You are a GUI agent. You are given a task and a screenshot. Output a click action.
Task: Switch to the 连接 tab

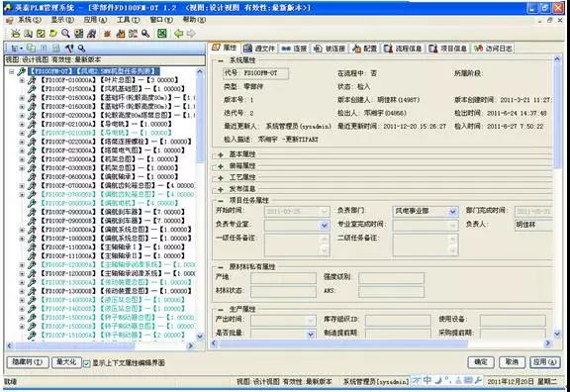click(x=295, y=48)
